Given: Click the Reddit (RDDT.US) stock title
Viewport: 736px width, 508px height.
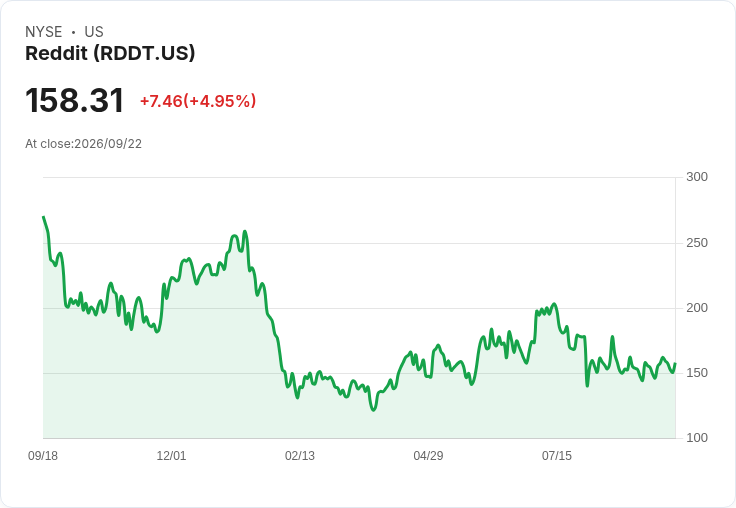Looking at the screenshot, I should [x=110, y=53].
